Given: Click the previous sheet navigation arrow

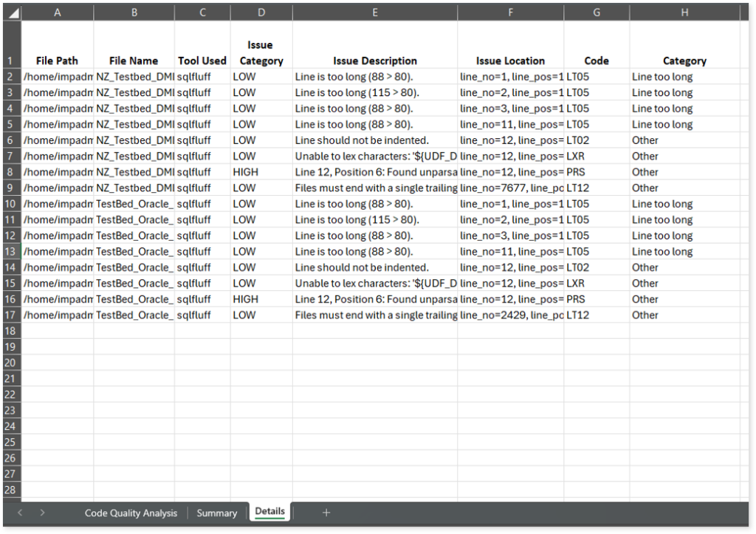Looking at the screenshot, I should [x=20, y=513].
